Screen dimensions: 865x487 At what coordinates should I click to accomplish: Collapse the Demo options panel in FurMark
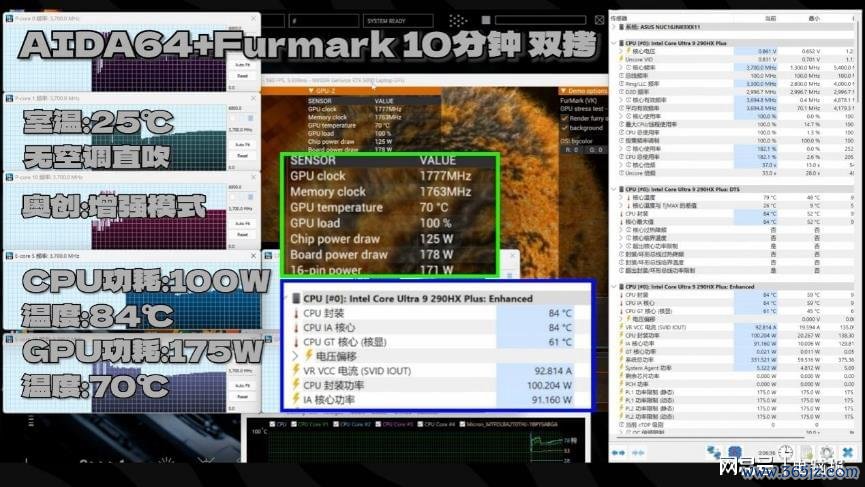563,90
